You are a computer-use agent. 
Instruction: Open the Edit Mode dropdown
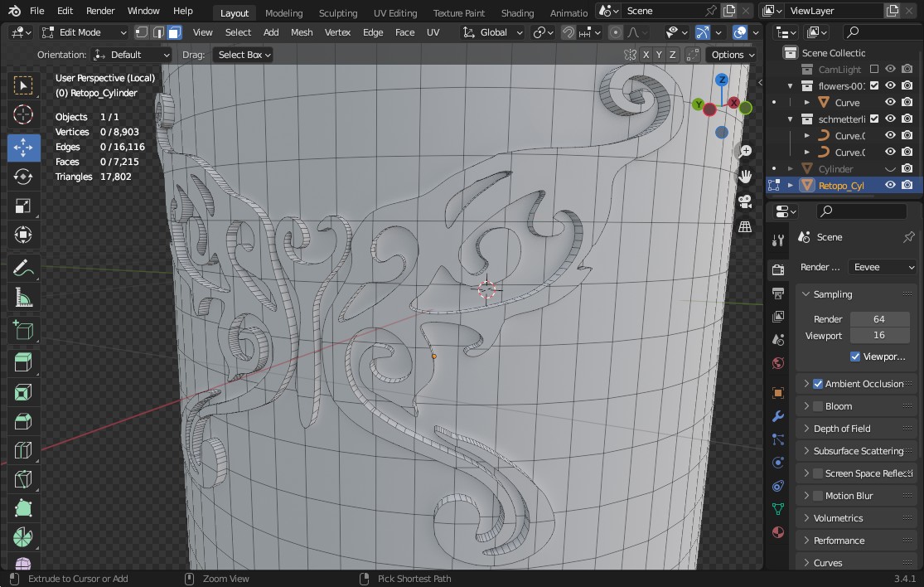tap(85, 32)
